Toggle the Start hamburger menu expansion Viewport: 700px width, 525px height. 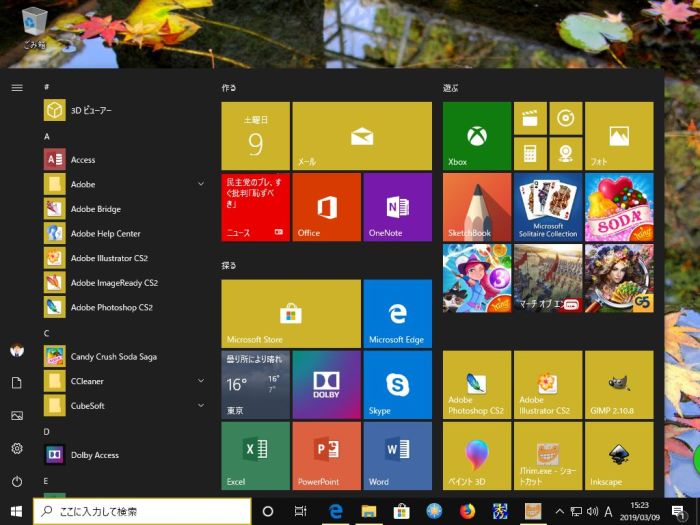(17, 88)
